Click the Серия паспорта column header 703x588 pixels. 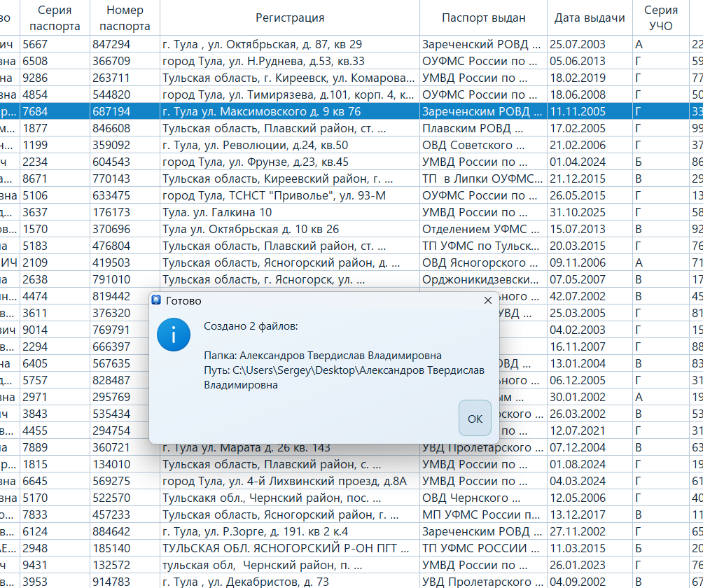click(55, 18)
